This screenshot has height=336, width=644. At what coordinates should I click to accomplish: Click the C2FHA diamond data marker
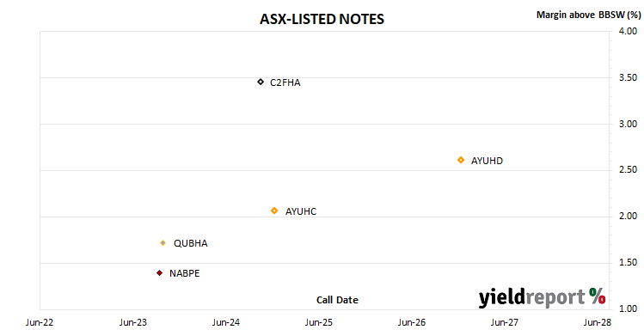(x=261, y=82)
